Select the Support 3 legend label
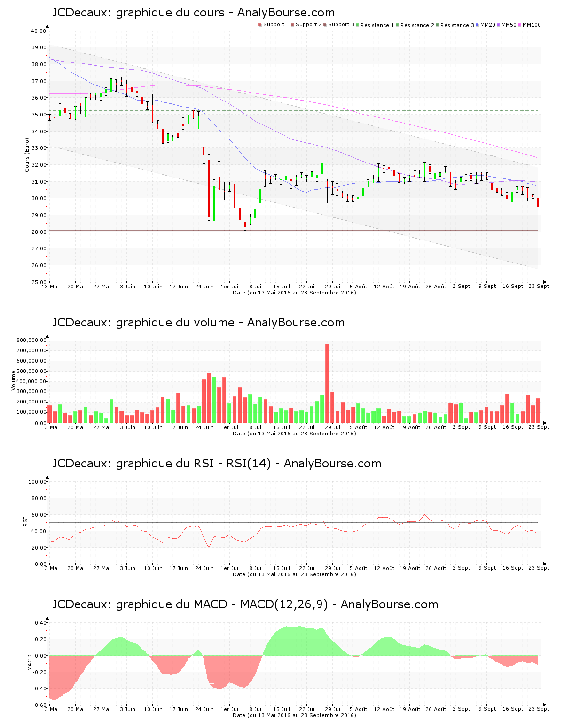This screenshot has width=564, height=728. pyautogui.click(x=341, y=25)
